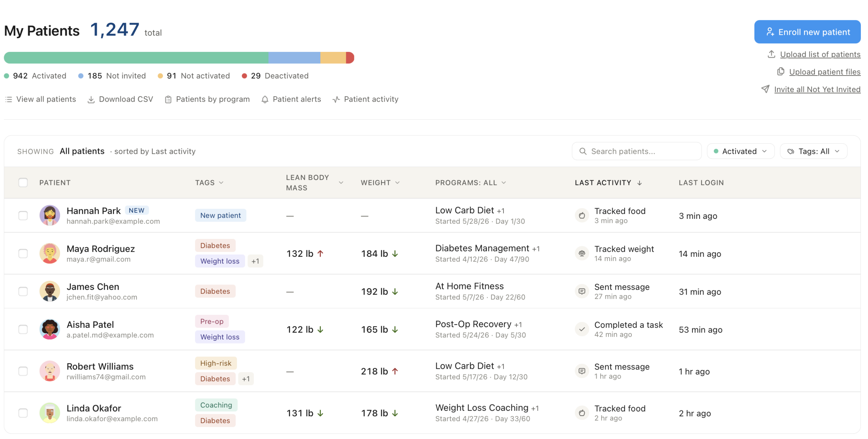Click the yellow Not activated bar segment
The image size is (868, 439).
point(333,58)
